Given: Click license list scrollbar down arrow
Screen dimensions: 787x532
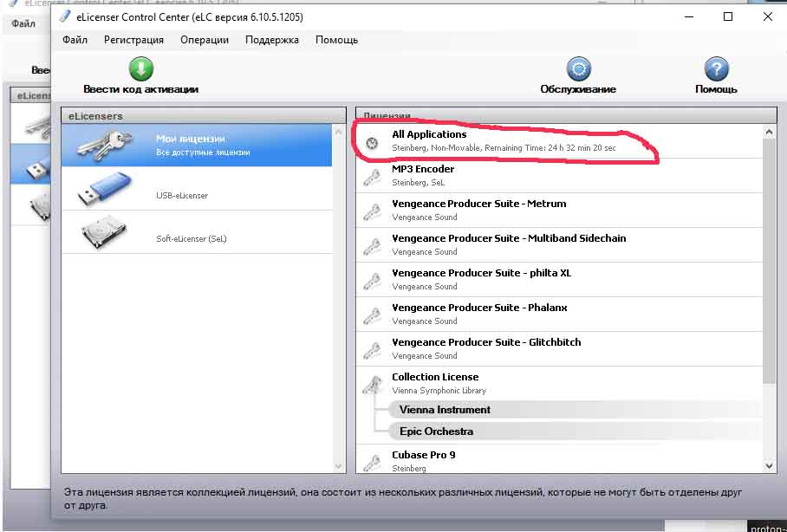Looking at the screenshot, I should [x=769, y=466].
